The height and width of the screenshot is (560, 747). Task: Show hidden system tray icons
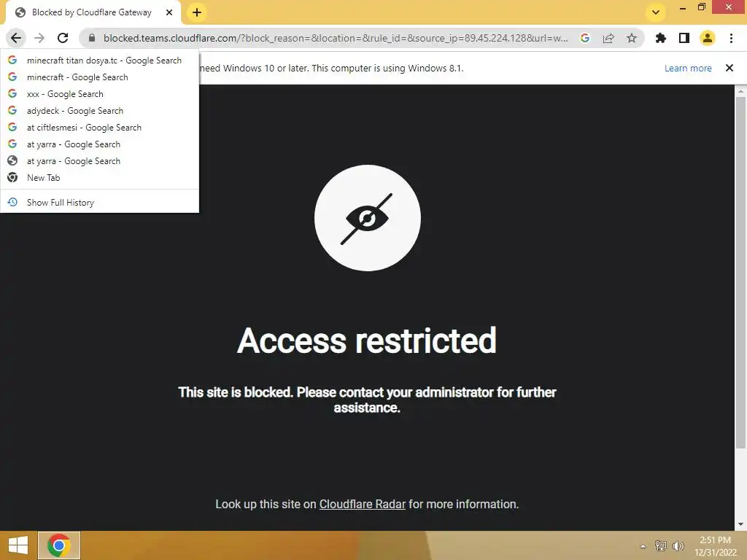pyautogui.click(x=643, y=546)
